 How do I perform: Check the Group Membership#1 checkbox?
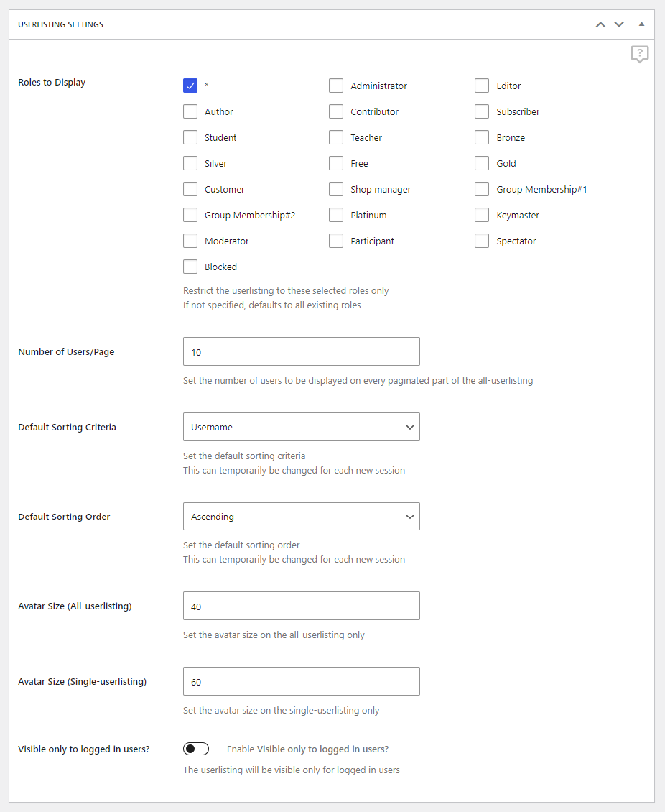click(x=482, y=189)
